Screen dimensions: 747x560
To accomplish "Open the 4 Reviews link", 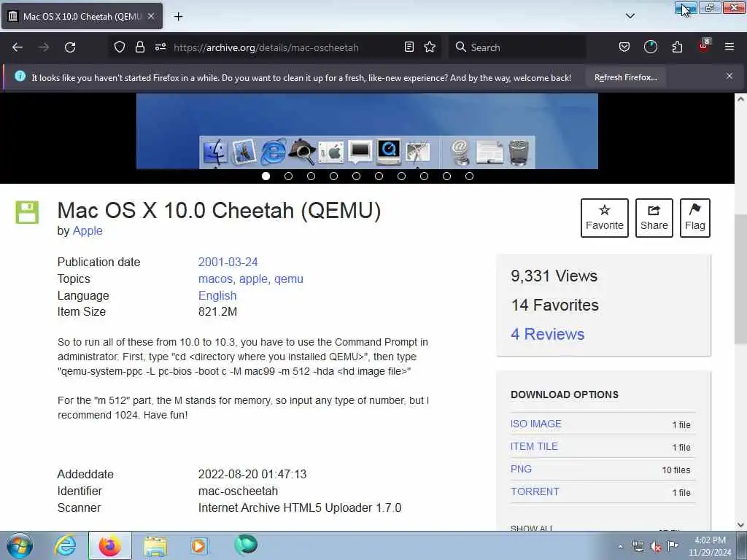I will pyautogui.click(x=547, y=334).
